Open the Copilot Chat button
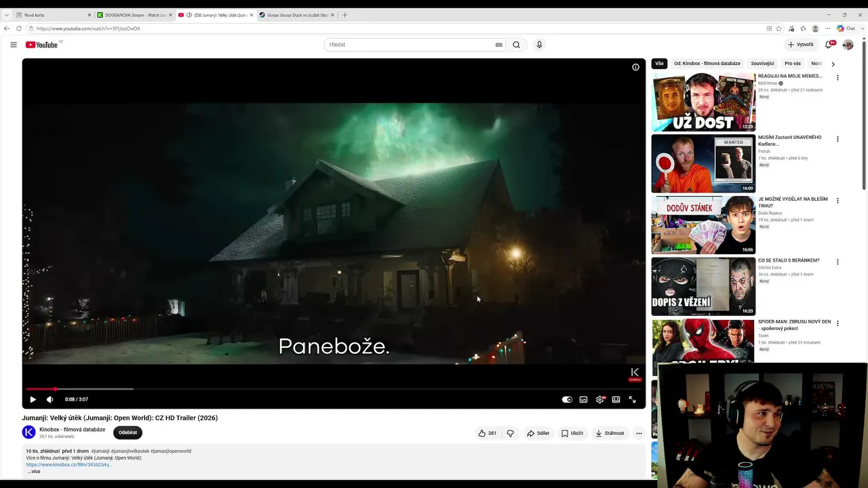 click(846, 28)
